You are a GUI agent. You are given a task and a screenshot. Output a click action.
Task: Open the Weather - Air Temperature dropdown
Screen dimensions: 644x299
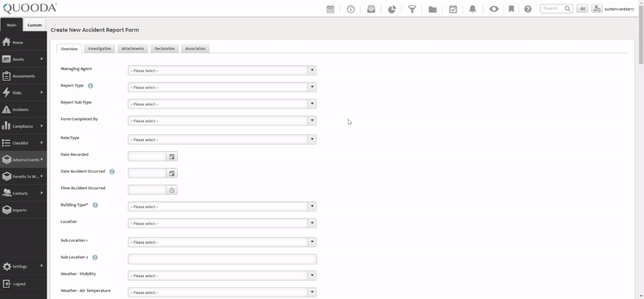click(x=222, y=293)
